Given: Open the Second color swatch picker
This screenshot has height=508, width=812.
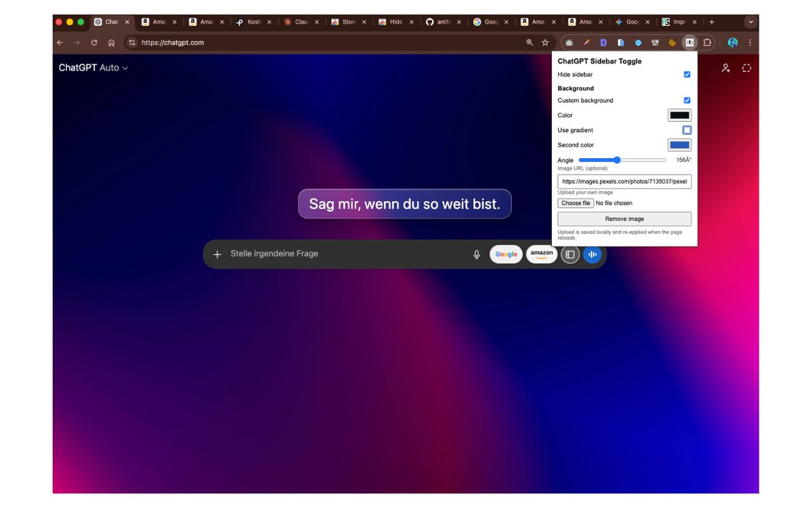Looking at the screenshot, I should coord(679,145).
